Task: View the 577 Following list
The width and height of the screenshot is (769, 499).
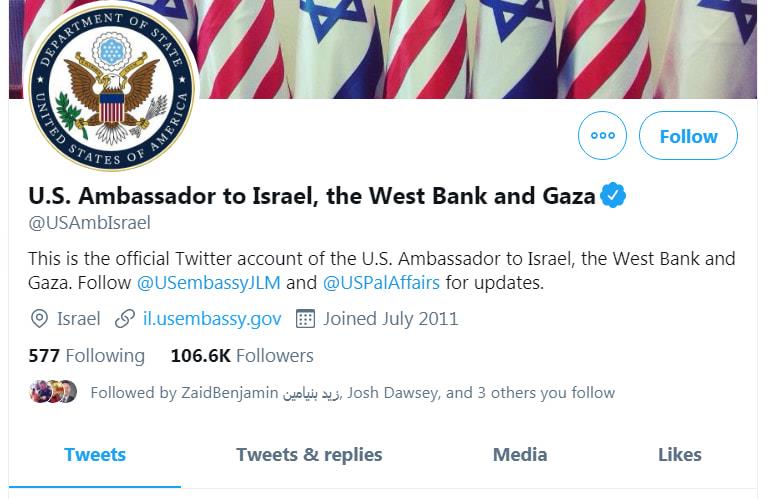Action: pos(86,356)
